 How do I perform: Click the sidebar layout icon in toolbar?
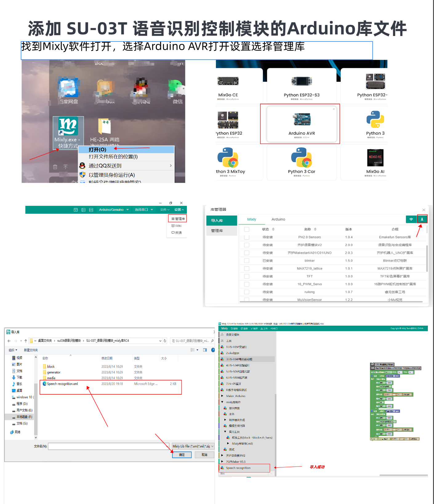pos(83,210)
